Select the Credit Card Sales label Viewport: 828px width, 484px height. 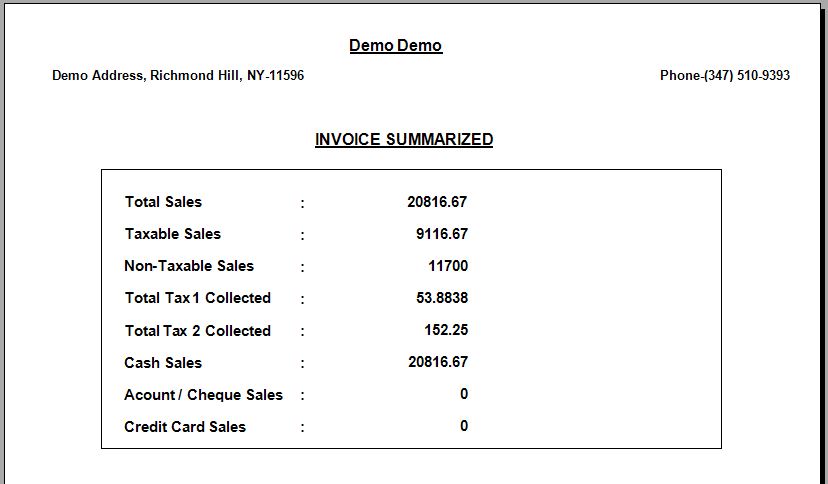[185, 427]
